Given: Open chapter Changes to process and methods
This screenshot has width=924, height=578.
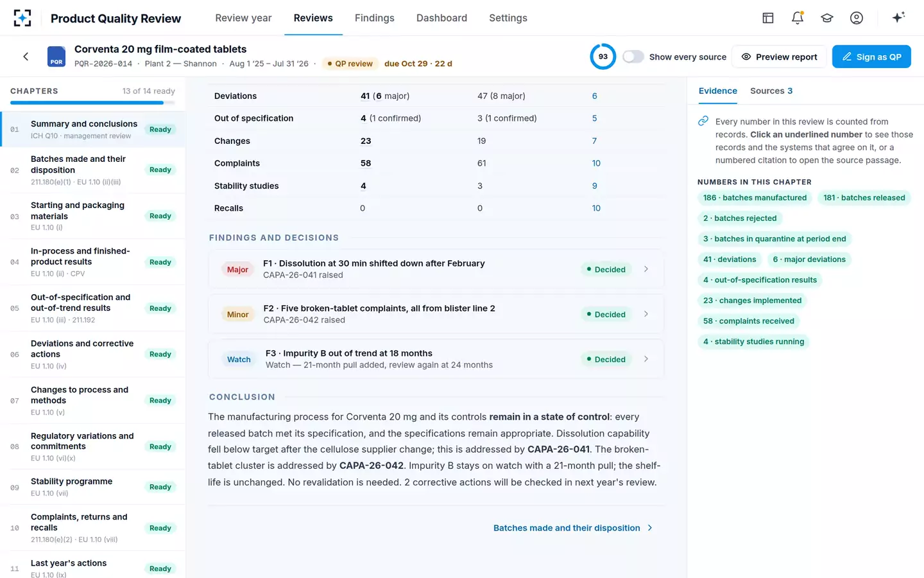Looking at the screenshot, I should point(92,401).
